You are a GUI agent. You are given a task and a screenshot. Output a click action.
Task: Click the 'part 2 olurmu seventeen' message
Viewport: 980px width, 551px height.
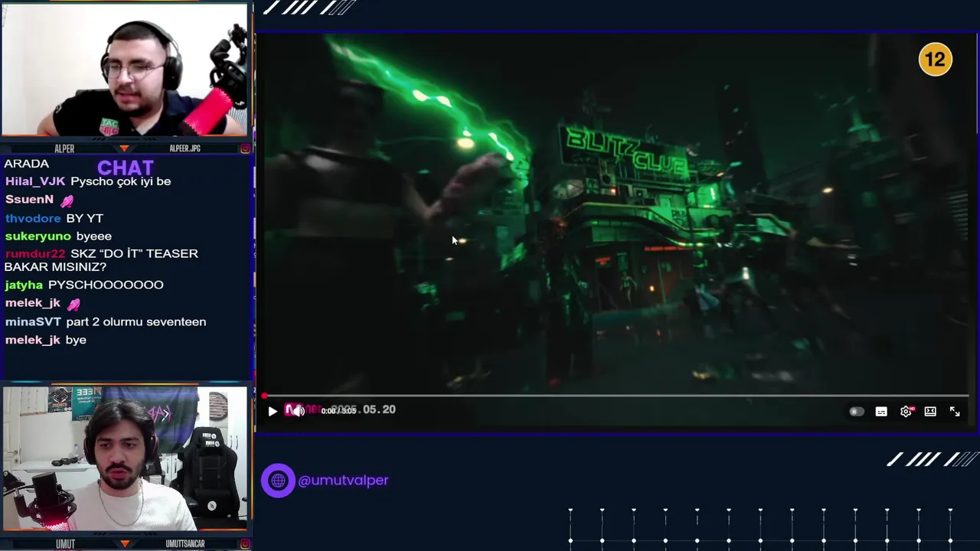pyautogui.click(x=136, y=322)
